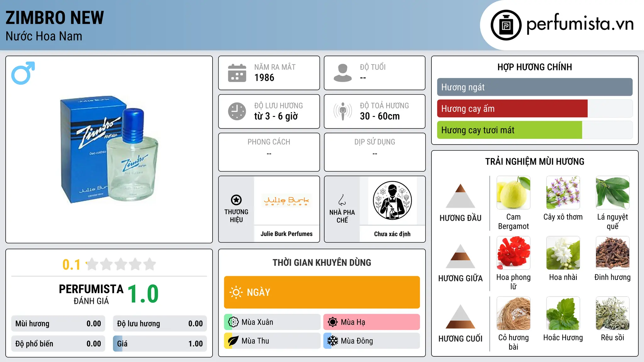Select the Cây xô thơm note image
644x362 pixels.
point(563,192)
